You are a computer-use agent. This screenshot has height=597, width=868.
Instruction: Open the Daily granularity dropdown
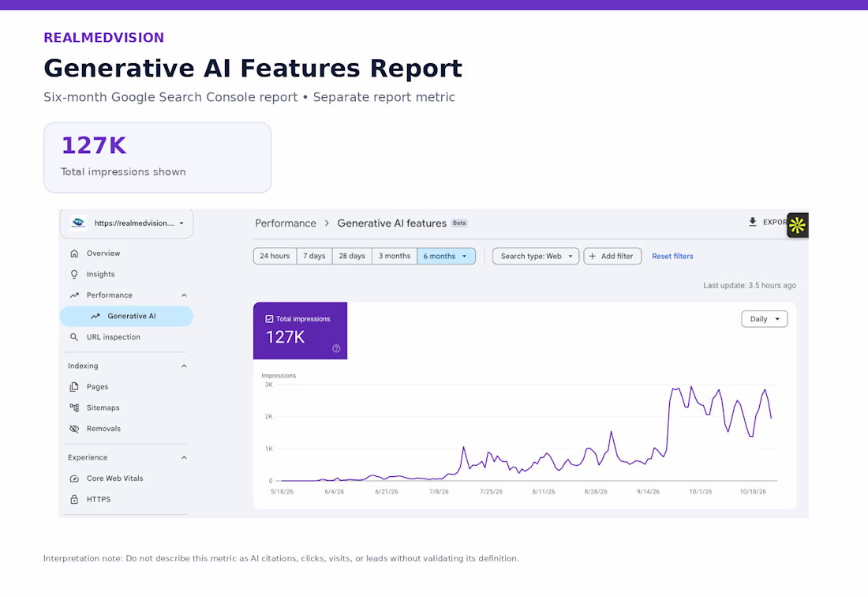[765, 319]
